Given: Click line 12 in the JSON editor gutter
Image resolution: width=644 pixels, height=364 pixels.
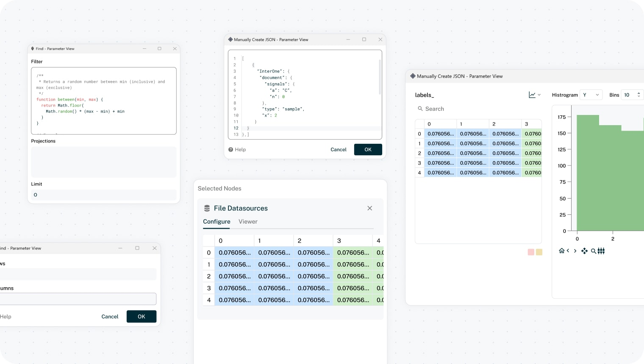Looking at the screenshot, I should [x=236, y=128].
